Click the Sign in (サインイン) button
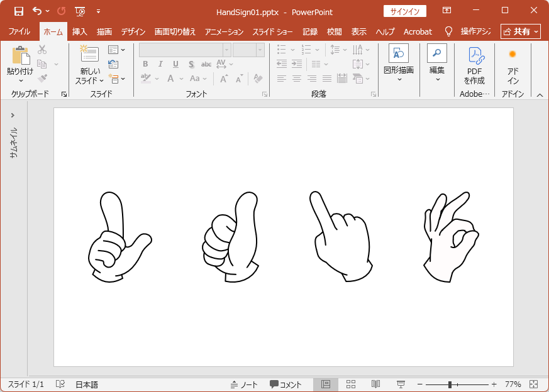Viewport: 549px width, 392px height. pos(405,11)
